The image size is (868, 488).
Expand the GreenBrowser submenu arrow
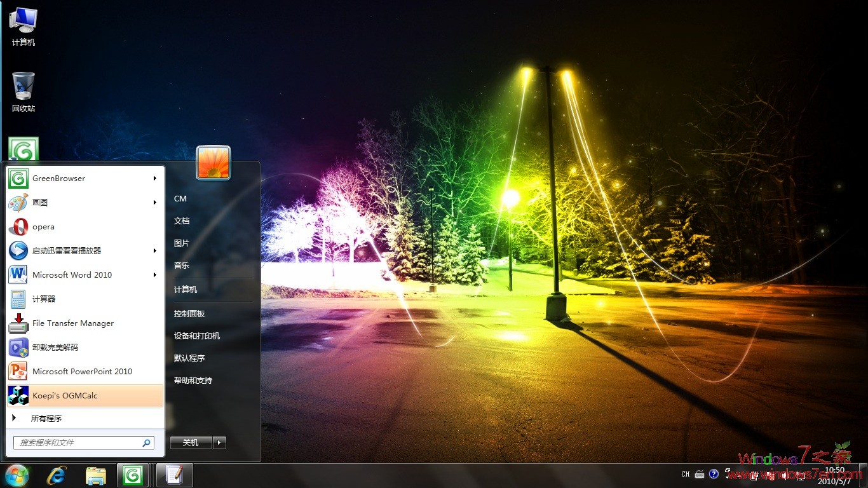154,178
